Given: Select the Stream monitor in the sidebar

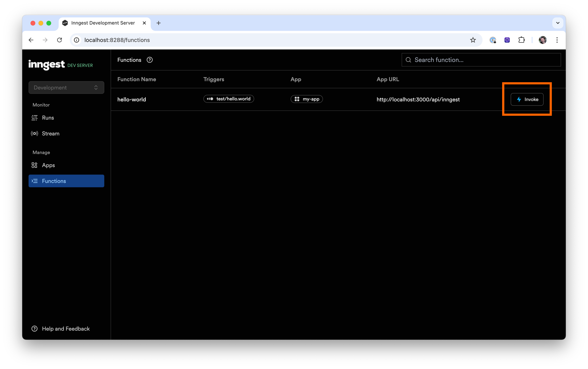Looking at the screenshot, I should pos(50,133).
